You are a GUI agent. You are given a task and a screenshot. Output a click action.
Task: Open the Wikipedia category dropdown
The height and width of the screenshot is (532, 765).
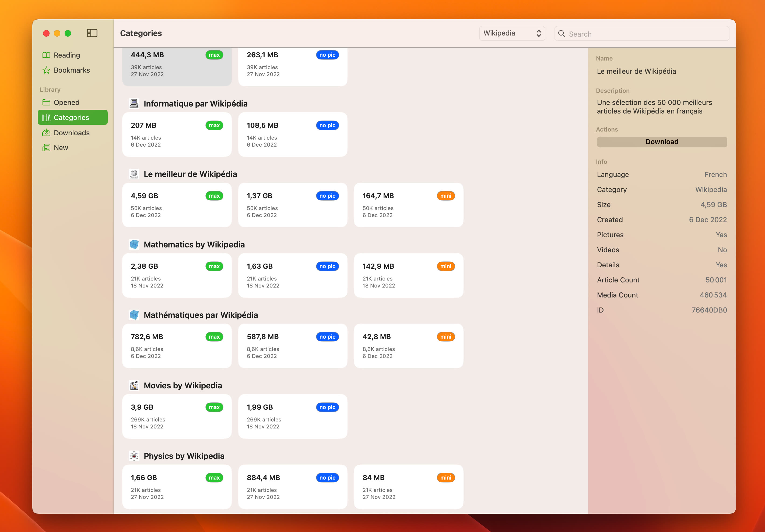pos(512,33)
